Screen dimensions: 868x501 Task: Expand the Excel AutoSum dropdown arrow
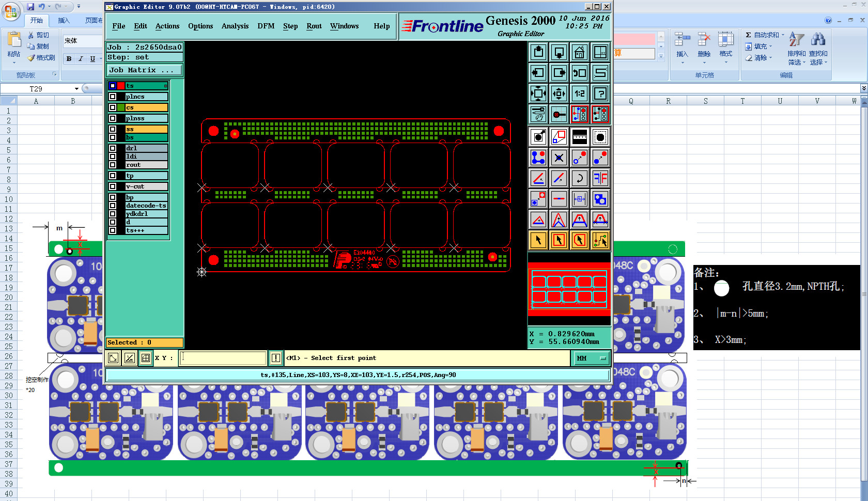click(x=783, y=35)
